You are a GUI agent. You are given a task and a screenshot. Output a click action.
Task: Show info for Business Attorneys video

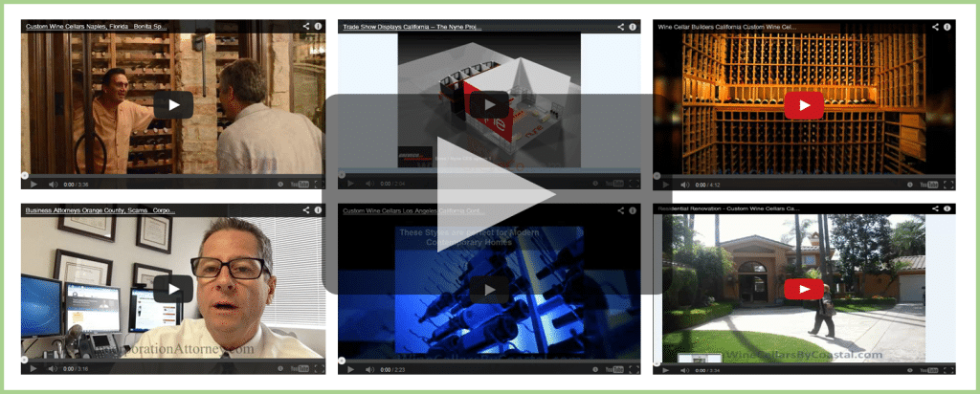coord(318,210)
